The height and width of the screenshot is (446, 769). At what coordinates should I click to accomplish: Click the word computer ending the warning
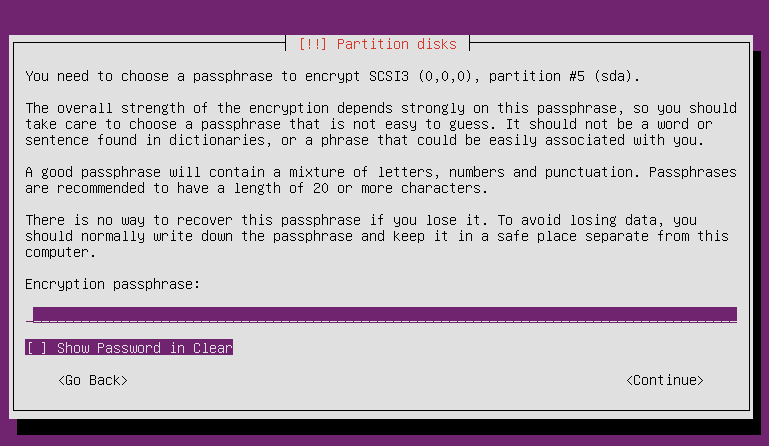pyautogui.click(x=57, y=252)
